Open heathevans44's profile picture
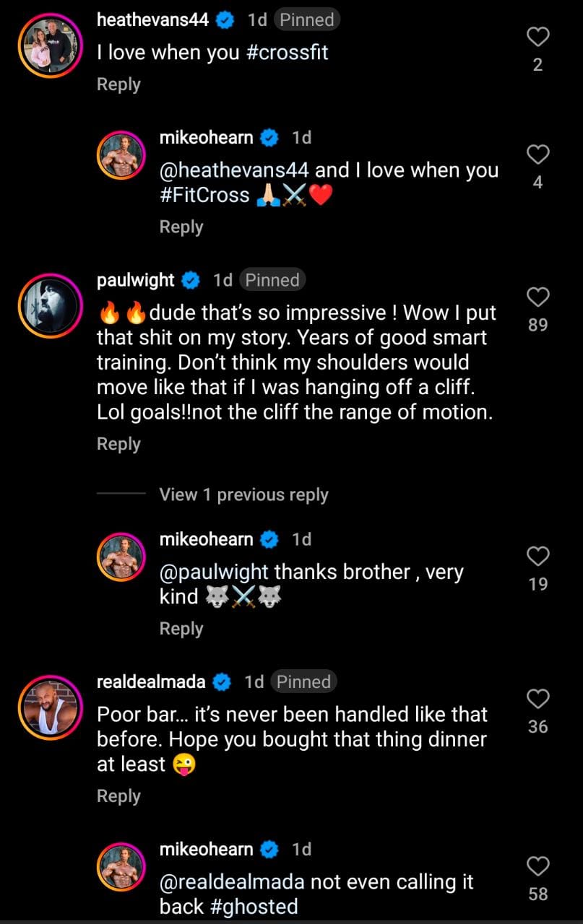Viewport: 583px width, 924px height. point(50,44)
